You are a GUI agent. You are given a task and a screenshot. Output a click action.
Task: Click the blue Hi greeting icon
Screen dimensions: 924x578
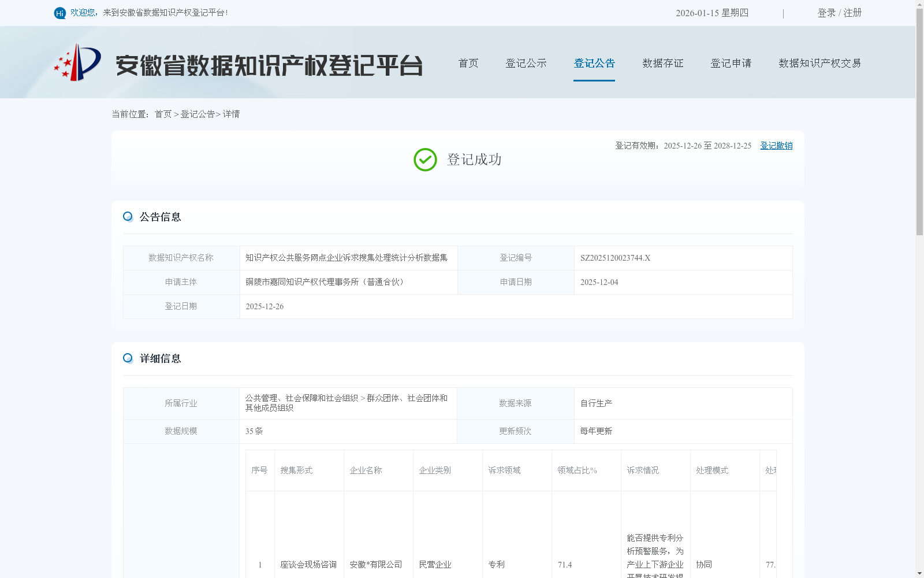pos(59,13)
